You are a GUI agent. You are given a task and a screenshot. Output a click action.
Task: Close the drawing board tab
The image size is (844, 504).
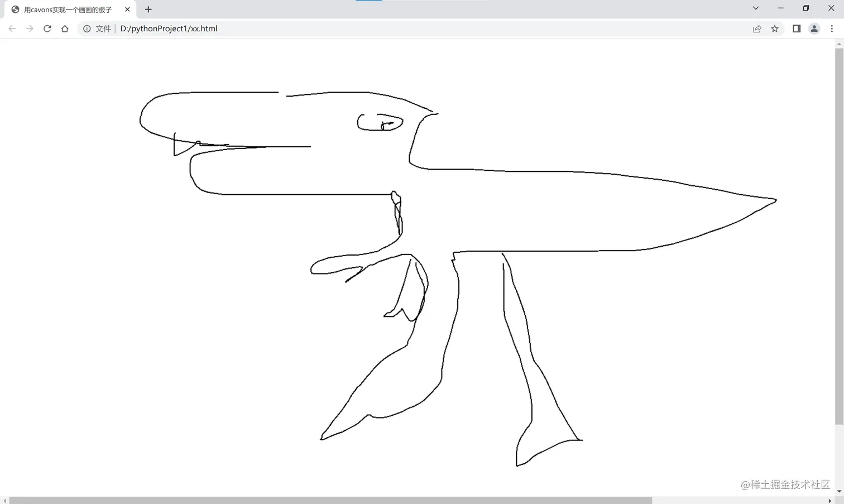pyautogui.click(x=127, y=9)
